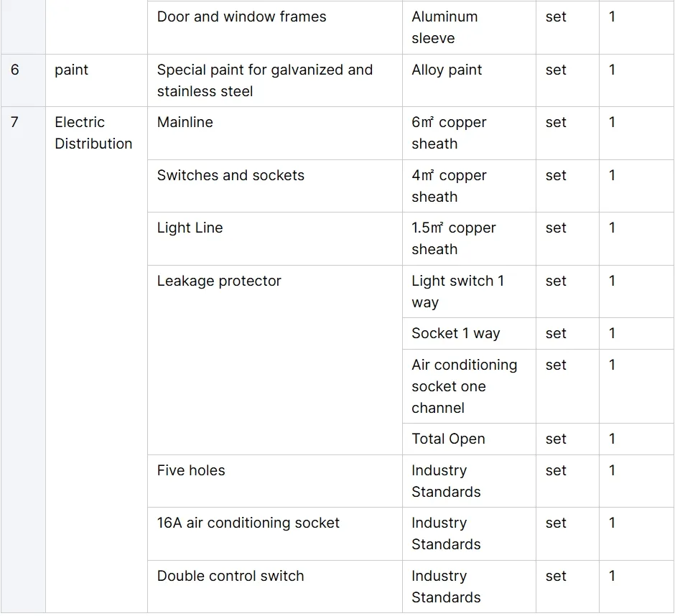Select the "Electric Distribution" cell
The image size is (675, 616).
pos(93,133)
